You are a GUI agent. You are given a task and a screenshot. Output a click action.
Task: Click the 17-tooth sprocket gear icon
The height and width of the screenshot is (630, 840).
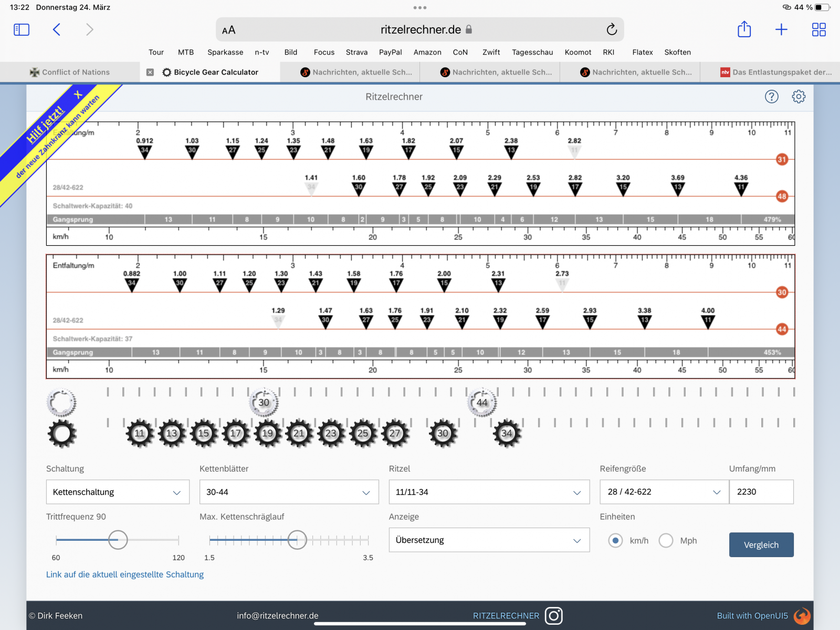(x=236, y=433)
